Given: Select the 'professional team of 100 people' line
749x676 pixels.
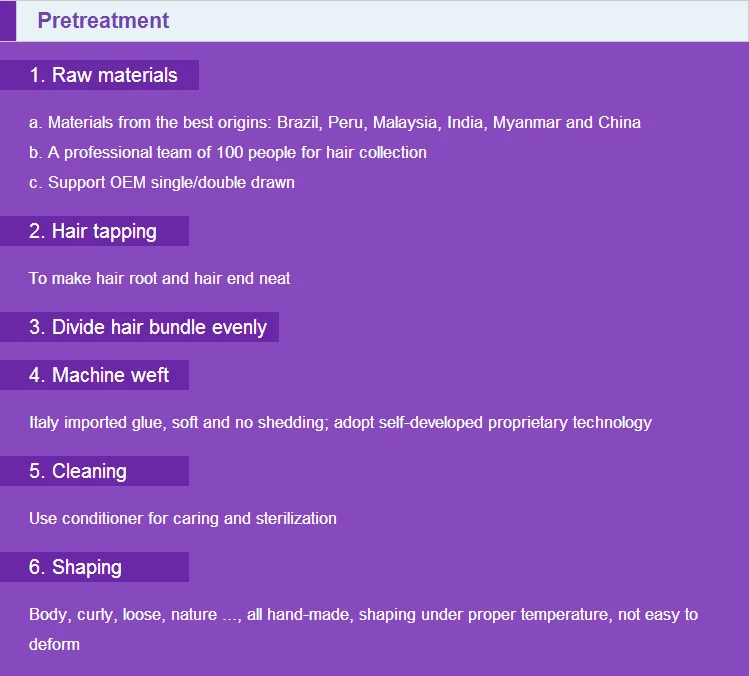Looking at the screenshot, I should pos(227,152).
